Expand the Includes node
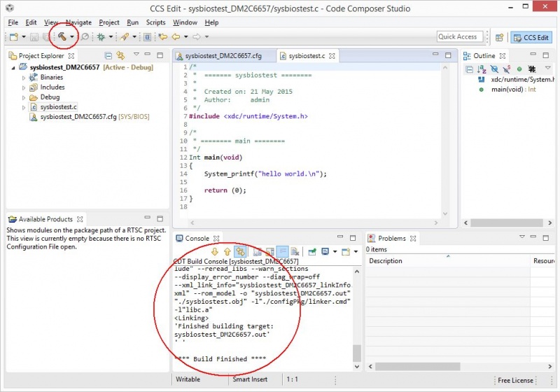Image resolution: width=560 pixels, height=392 pixels. pos(24,87)
